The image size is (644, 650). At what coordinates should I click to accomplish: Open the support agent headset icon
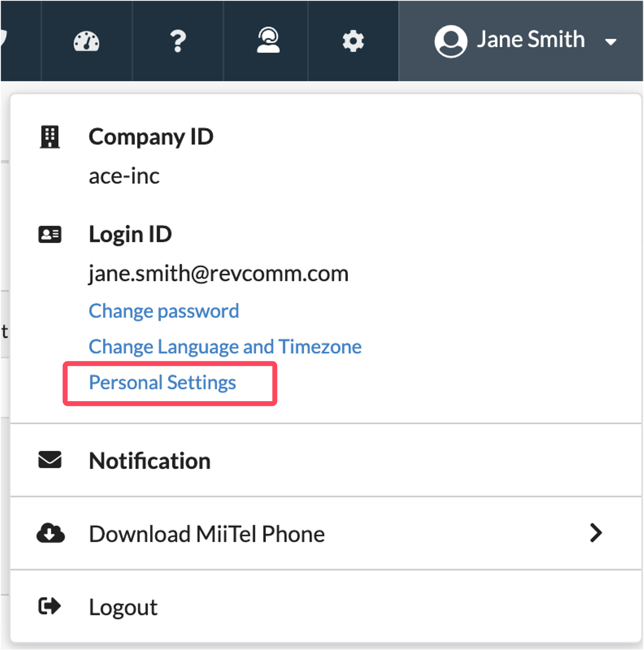268,40
